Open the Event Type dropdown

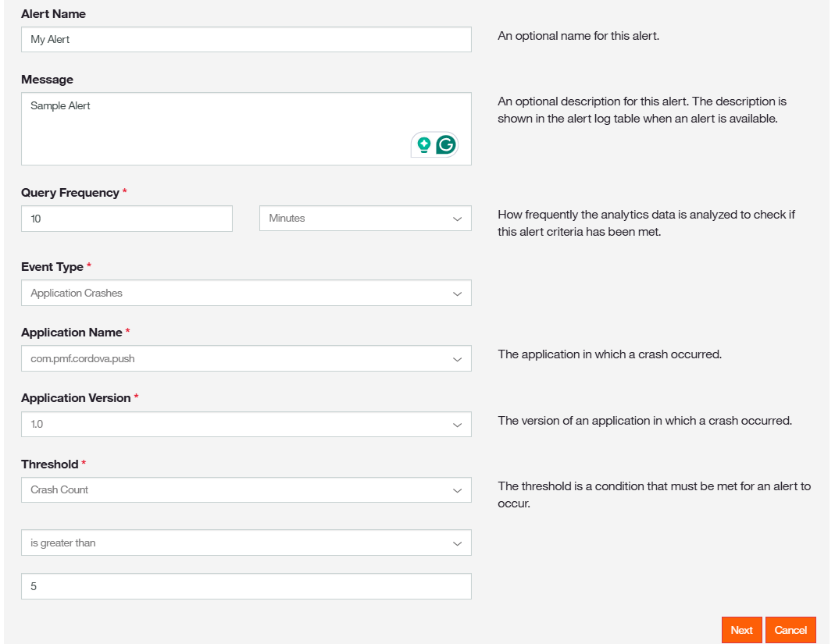coord(246,294)
